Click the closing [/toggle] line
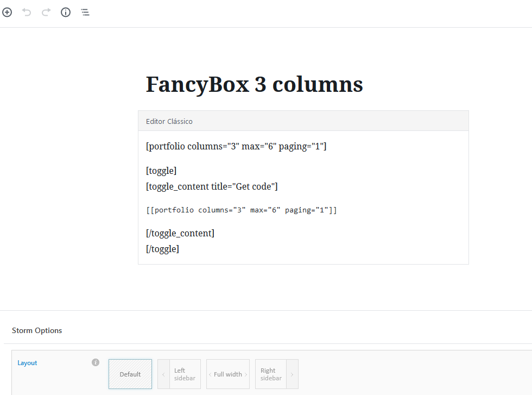This screenshot has width=532, height=395. click(162, 249)
